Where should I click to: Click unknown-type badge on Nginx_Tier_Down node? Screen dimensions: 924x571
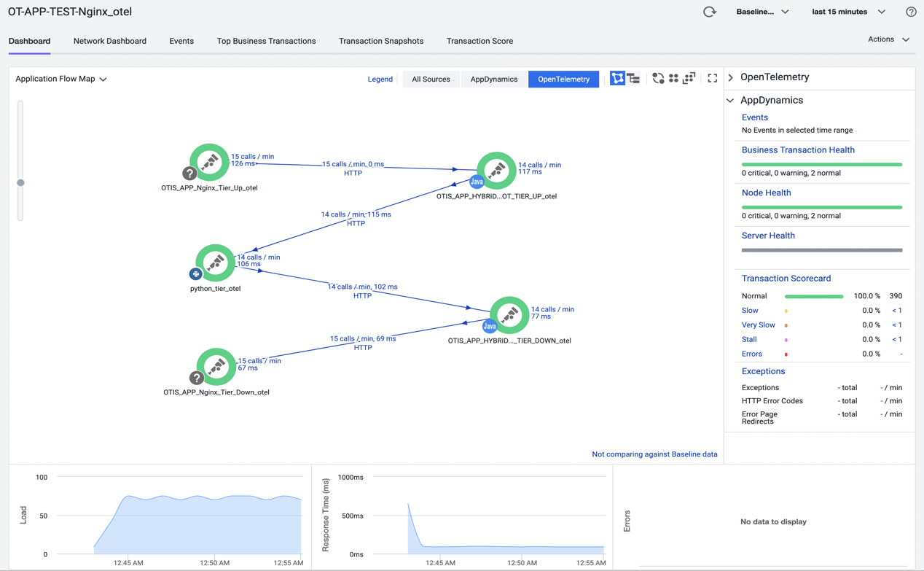(x=197, y=378)
